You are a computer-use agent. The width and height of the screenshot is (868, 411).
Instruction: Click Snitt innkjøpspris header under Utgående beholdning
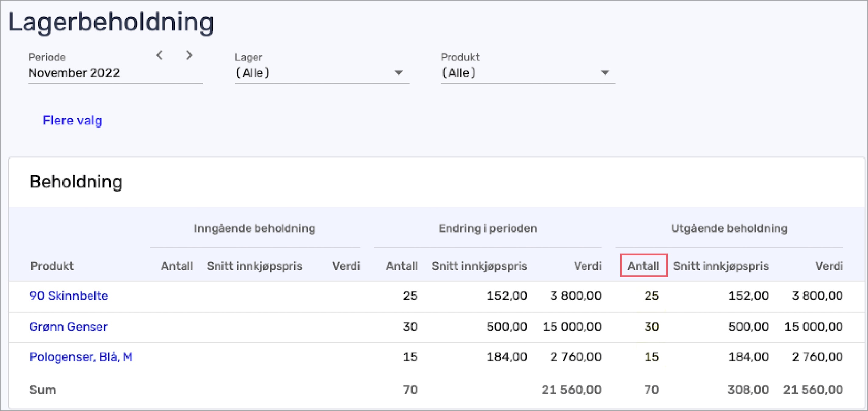tap(721, 266)
